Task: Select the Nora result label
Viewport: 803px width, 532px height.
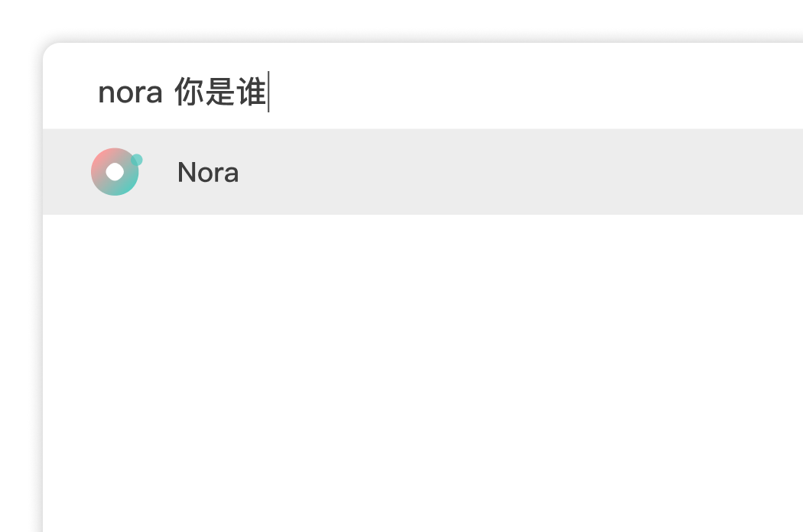Action: click(208, 173)
